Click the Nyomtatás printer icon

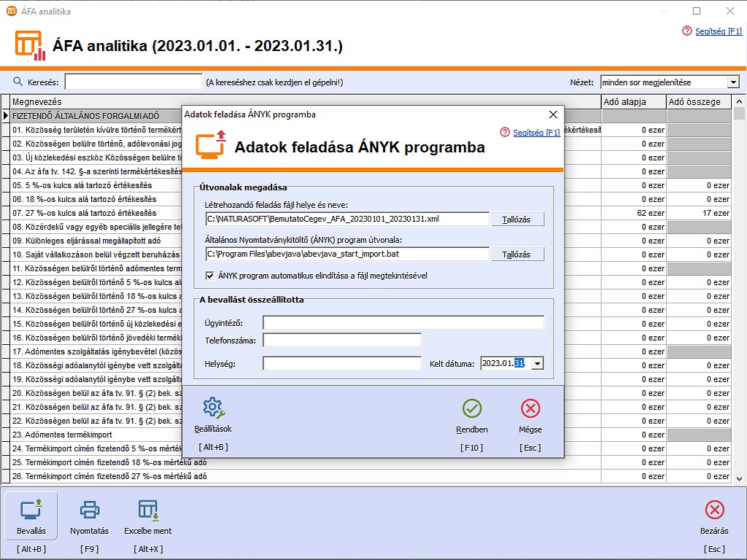pyautogui.click(x=89, y=509)
